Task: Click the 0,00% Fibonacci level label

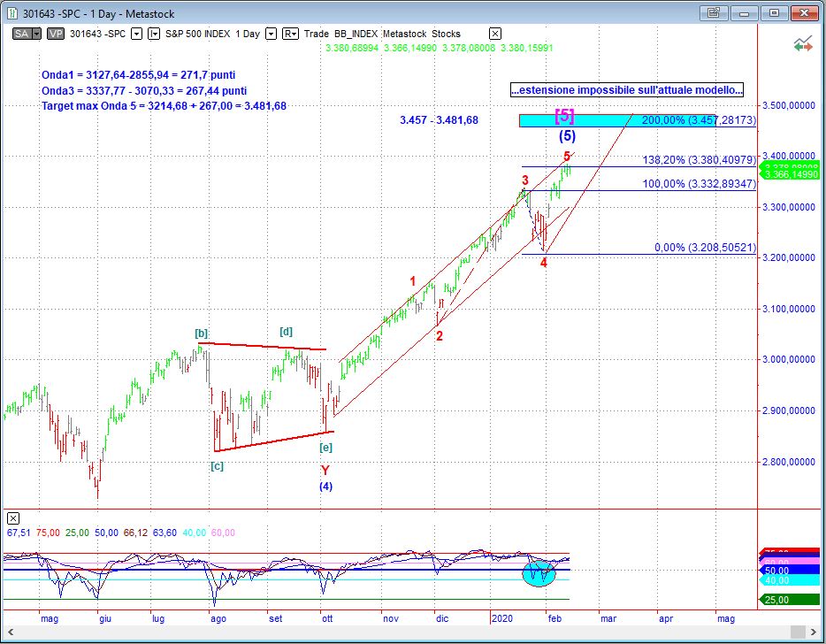Action: pyautogui.click(x=706, y=248)
